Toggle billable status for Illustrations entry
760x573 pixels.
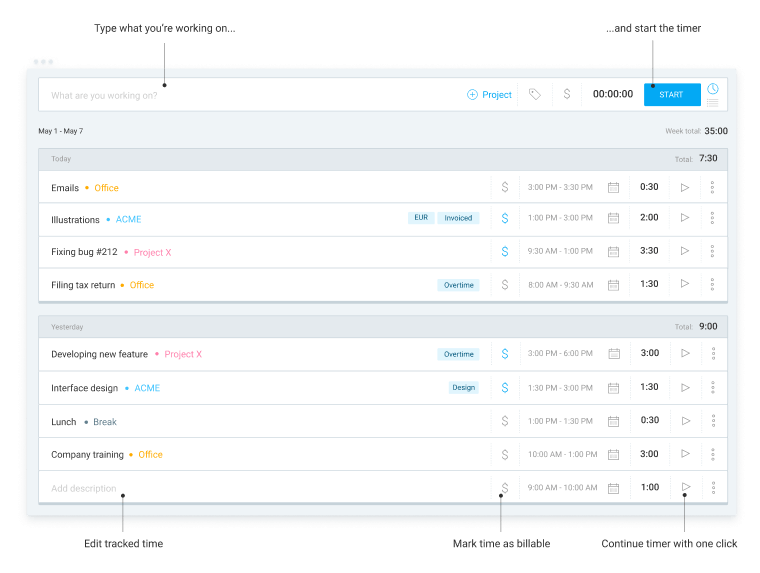click(x=505, y=218)
